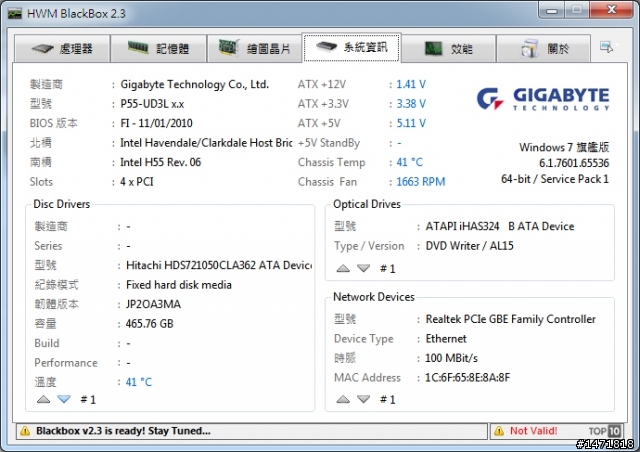640x452 pixels.
Task: Click the +5V StandBy label
Action: [x=329, y=143]
